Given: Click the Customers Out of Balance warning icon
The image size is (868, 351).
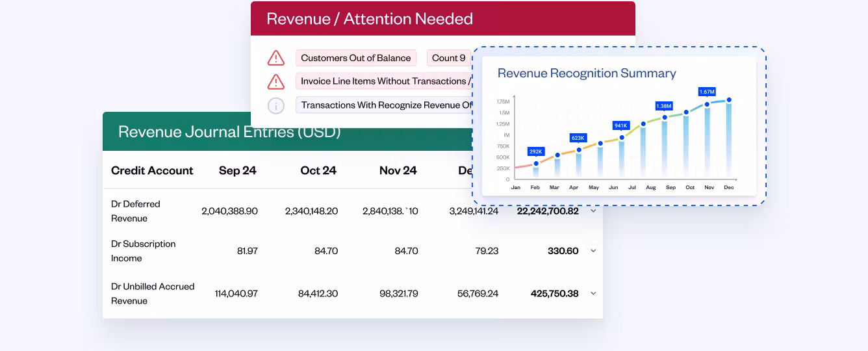Looking at the screenshot, I should pos(276,58).
